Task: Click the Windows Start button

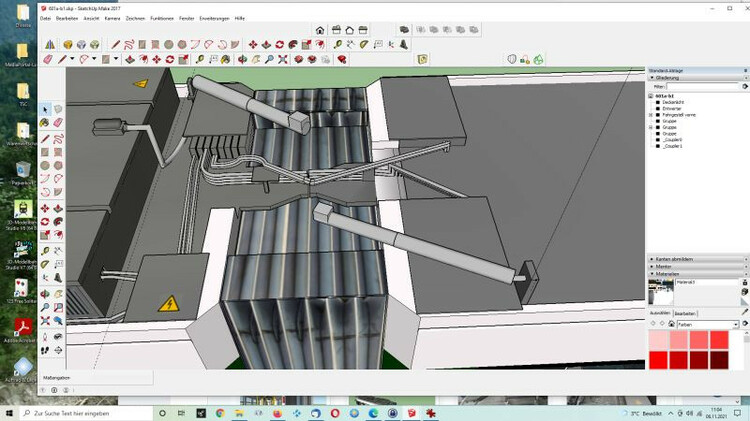Action: coord(8,413)
